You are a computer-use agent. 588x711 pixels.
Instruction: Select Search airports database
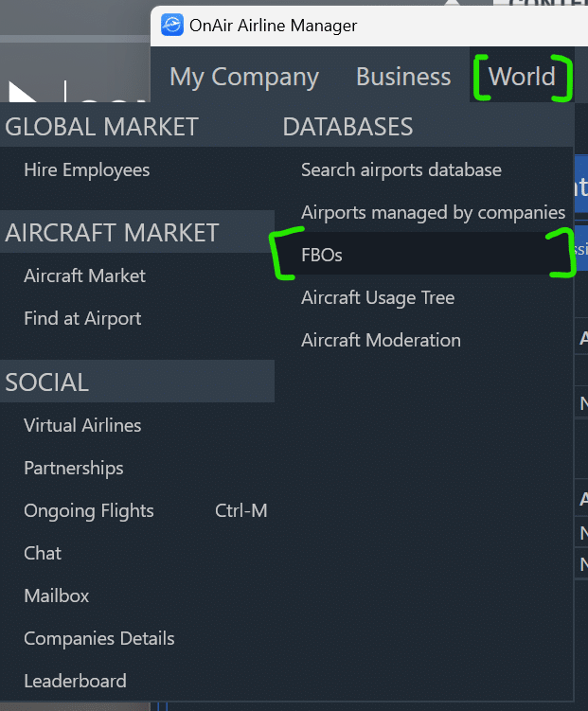click(401, 170)
